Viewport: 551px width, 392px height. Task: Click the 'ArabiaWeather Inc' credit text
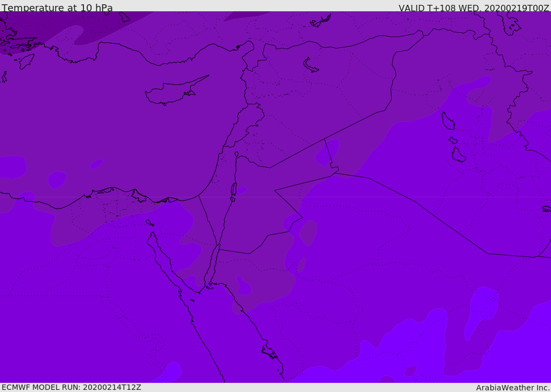(512, 388)
